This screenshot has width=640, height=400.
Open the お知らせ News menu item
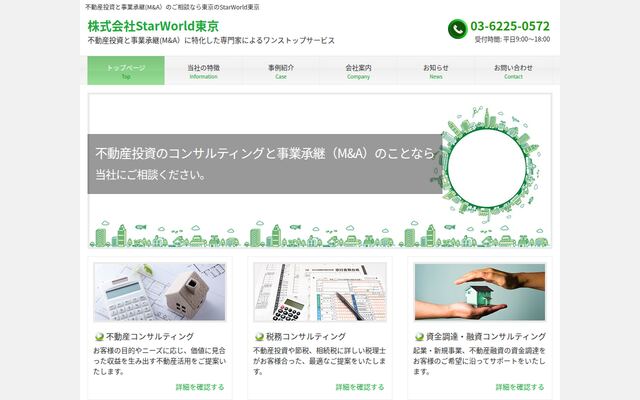pos(436,71)
